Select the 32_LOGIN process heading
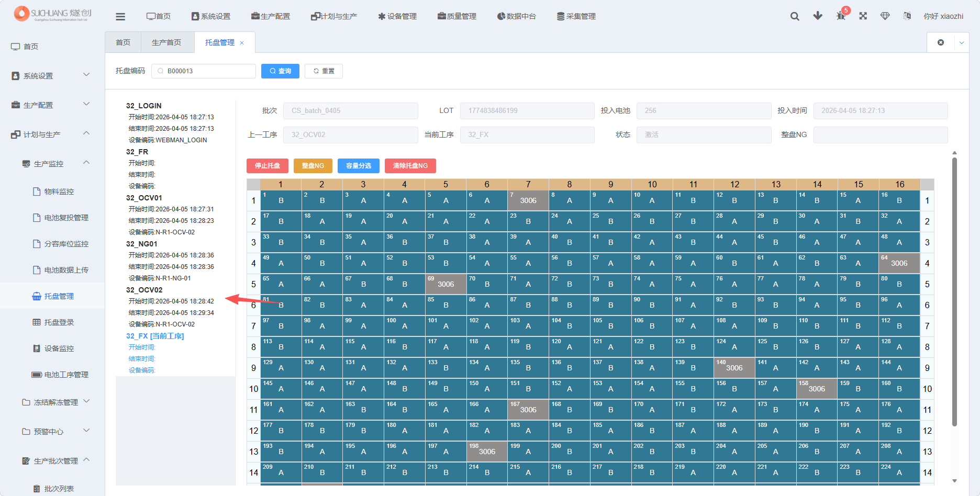This screenshot has width=980, height=496. [x=144, y=106]
